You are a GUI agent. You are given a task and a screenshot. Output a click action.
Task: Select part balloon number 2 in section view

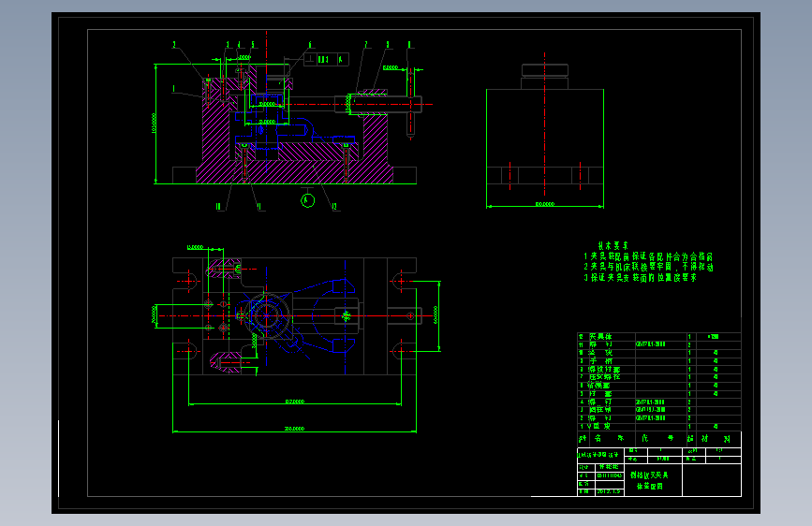pos(174,45)
